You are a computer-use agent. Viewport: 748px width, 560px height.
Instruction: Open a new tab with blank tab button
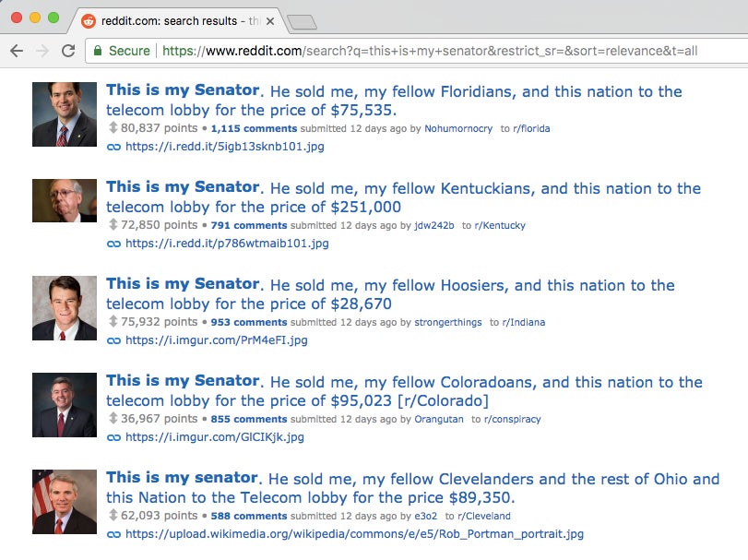tap(302, 22)
